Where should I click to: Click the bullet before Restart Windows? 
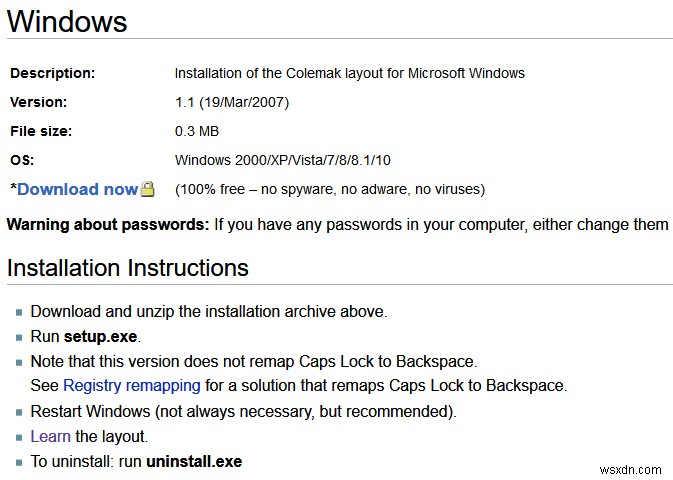[x=19, y=411]
